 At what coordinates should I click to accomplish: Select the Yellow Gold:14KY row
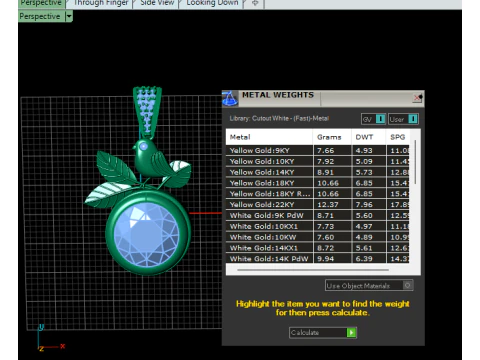point(318,172)
